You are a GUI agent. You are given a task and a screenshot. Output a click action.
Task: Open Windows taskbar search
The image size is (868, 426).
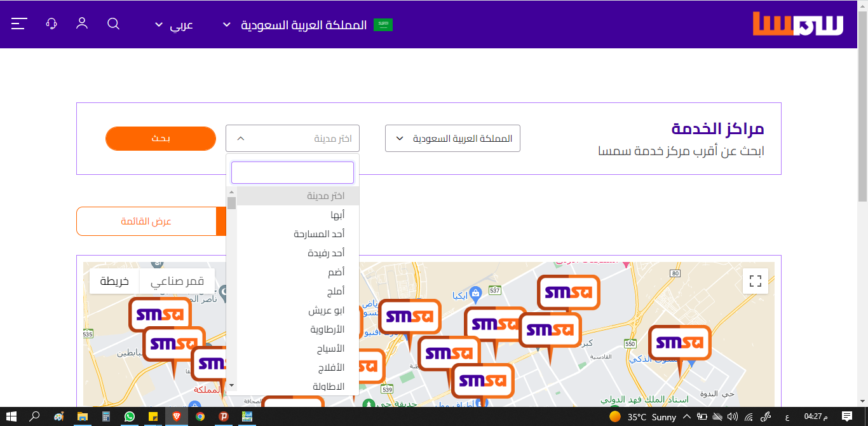pos(35,416)
